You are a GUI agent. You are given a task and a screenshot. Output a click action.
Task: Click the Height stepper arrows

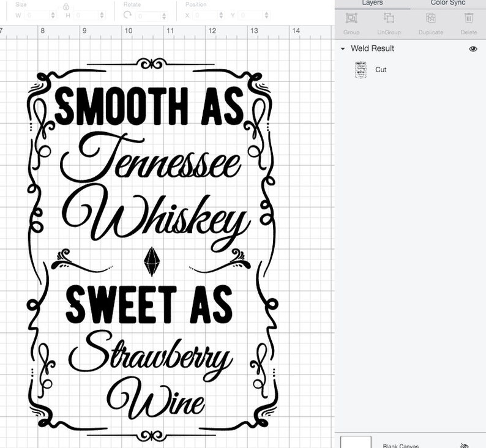(x=102, y=15)
